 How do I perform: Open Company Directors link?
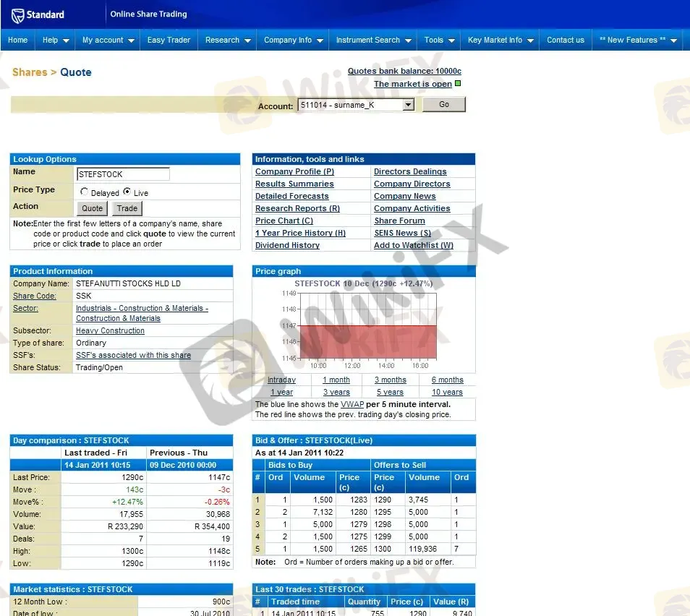[x=412, y=184]
